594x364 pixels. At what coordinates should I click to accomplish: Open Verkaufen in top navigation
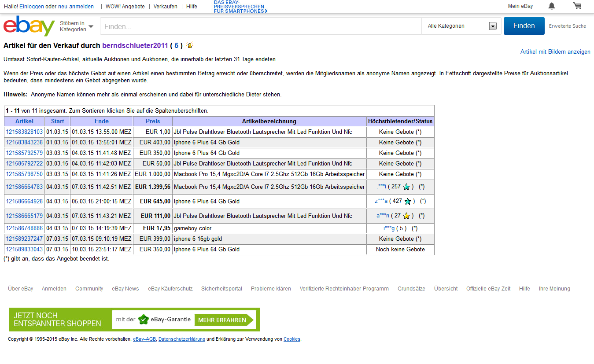pyautogui.click(x=166, y=7)
